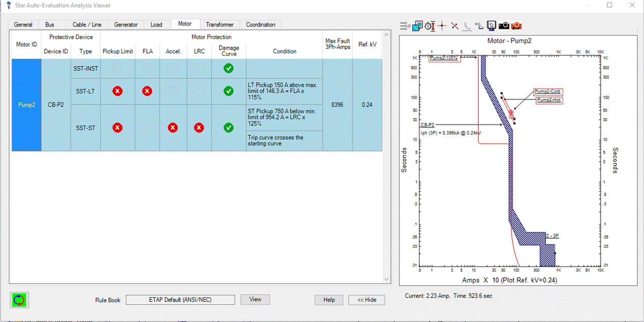Capture plot image with camera icon
The height and width of the screenshot is (322, 644).
coord(504,25)
